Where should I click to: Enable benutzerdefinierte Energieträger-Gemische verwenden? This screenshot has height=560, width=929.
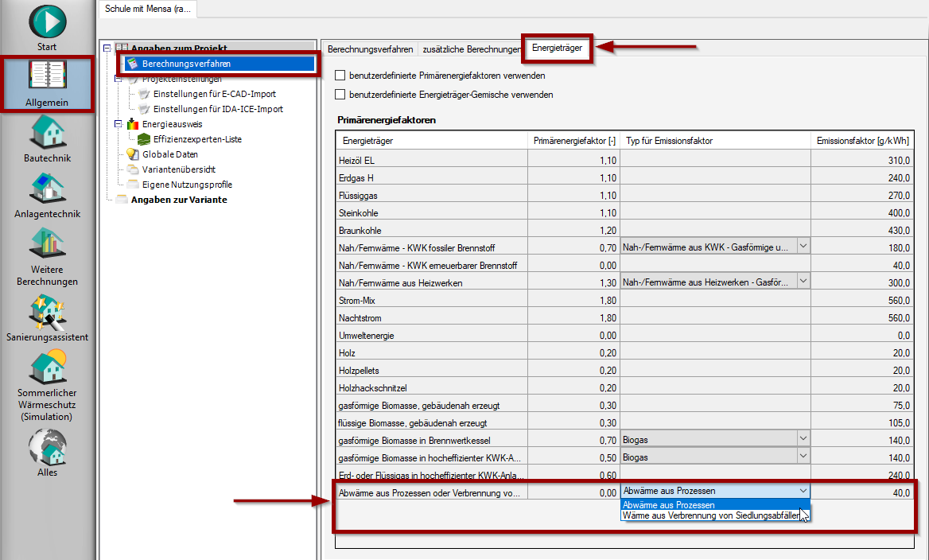point(338,93)
